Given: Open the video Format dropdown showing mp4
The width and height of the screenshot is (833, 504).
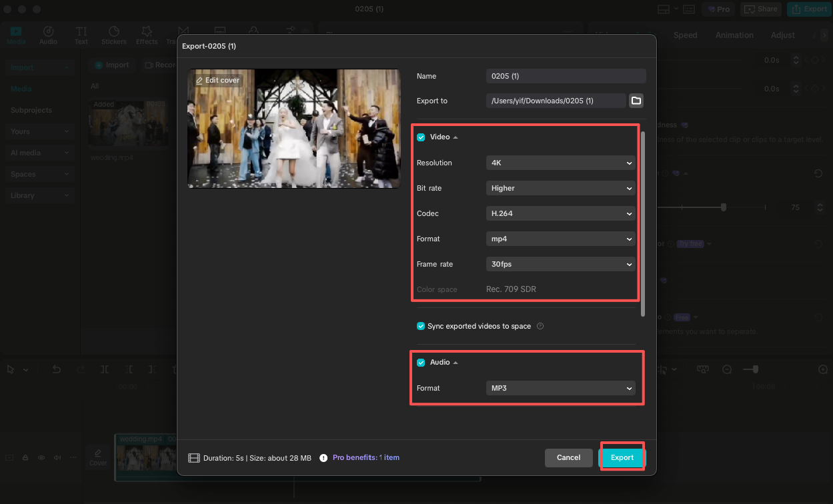Looking at the screenshot, I should tap(561, 239).
